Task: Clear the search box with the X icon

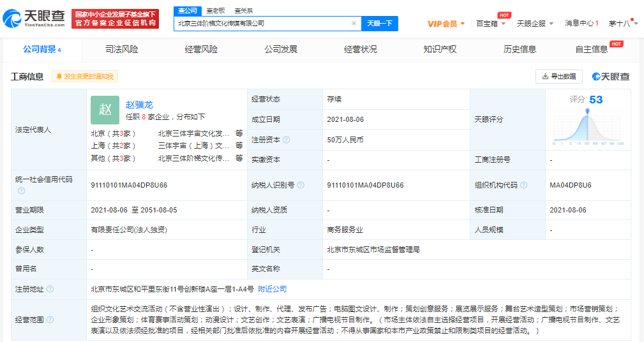Action: (x=354, y=24)
